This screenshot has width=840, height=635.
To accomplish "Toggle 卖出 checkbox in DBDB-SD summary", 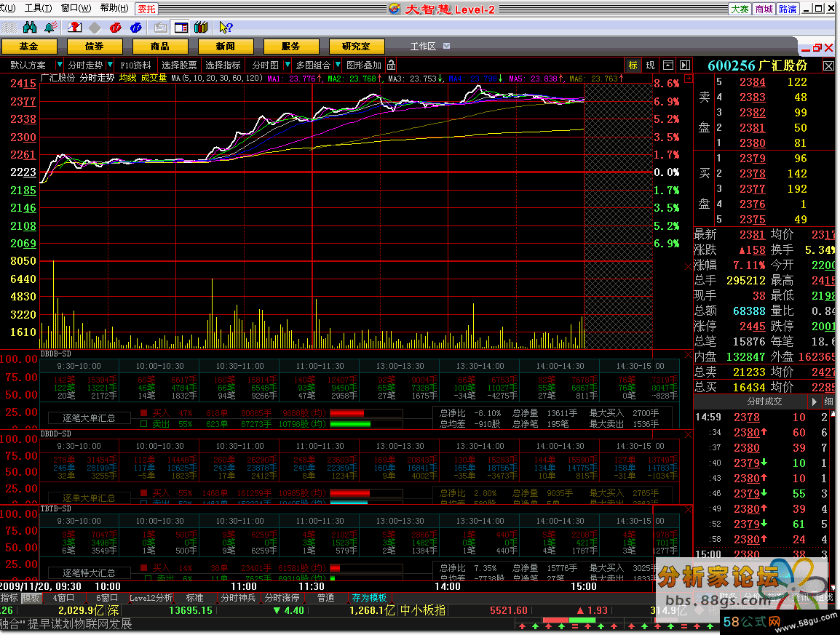I will 143,423.
